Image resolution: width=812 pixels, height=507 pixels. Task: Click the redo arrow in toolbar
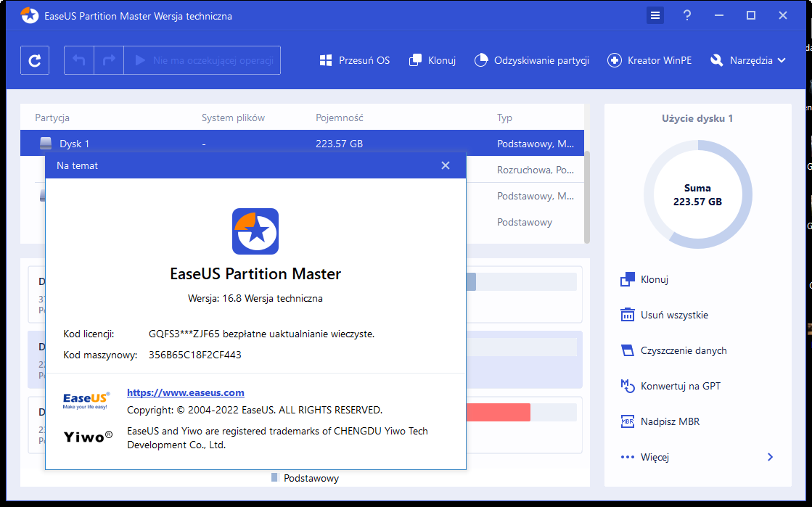coord(109,61)
